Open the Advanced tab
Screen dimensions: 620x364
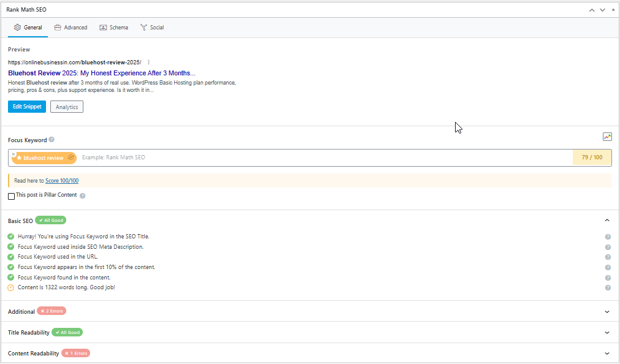[71, 28]
